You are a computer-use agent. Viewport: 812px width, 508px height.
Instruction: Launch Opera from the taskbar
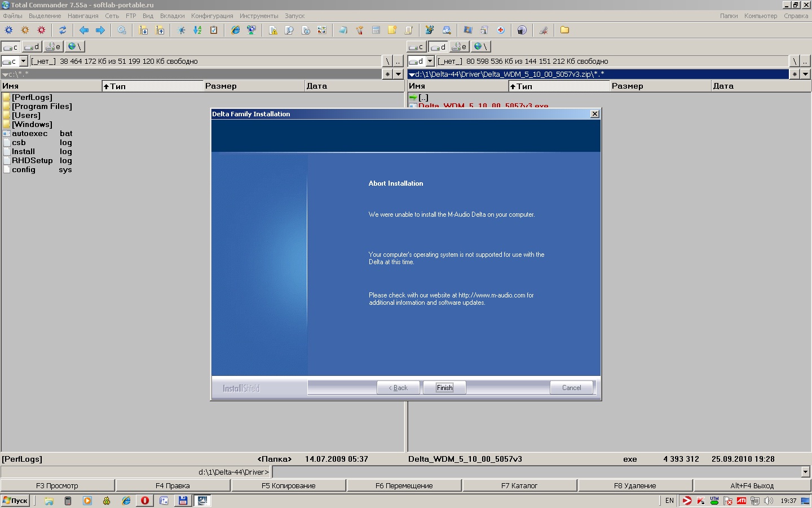coord(145,501)
